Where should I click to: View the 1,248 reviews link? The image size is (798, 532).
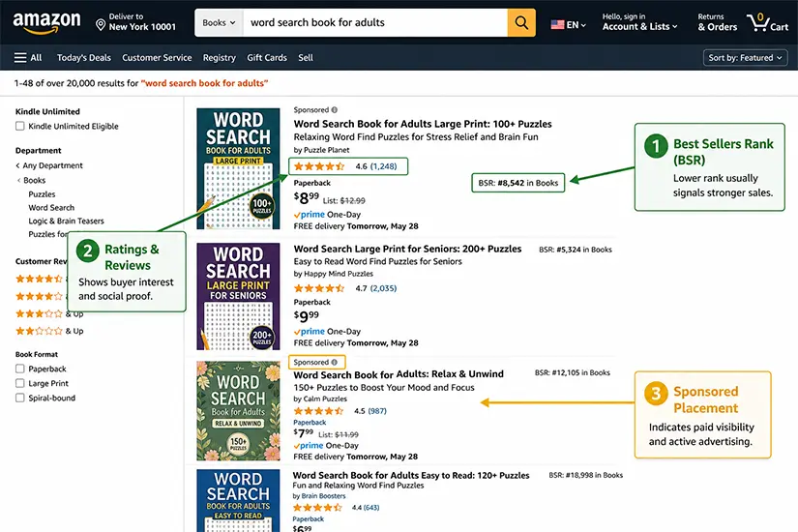[383, 166]
